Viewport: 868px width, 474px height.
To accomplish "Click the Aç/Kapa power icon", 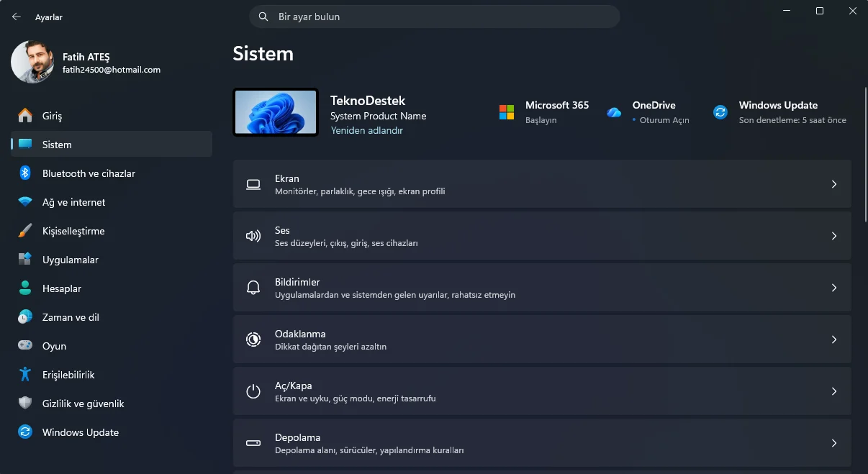I will pos(253,391).
